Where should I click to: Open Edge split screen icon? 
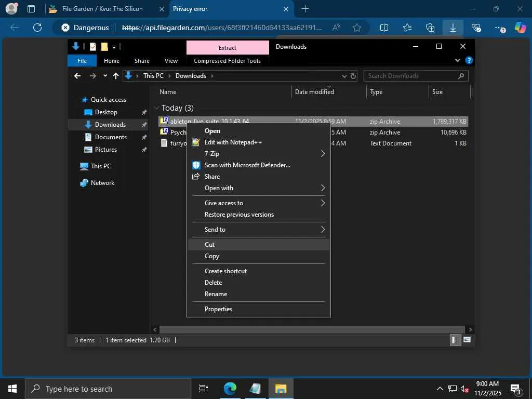click(384, 28)
